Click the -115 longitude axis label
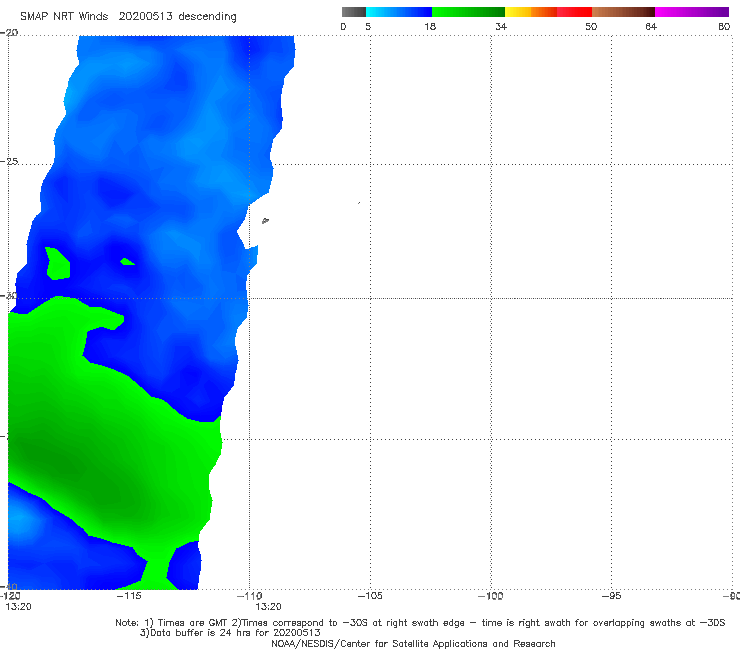Image resolution: width=740 pixels, height=650 pixels. point(129,596)
